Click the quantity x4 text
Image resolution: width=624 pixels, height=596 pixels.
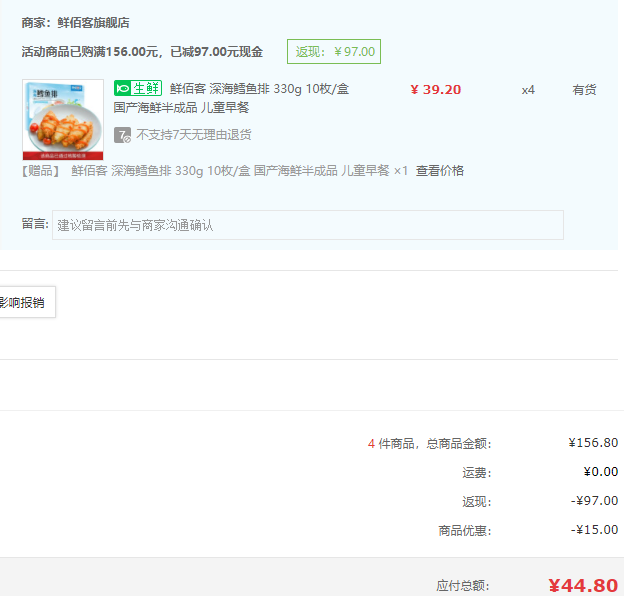(x=528, y=90)
